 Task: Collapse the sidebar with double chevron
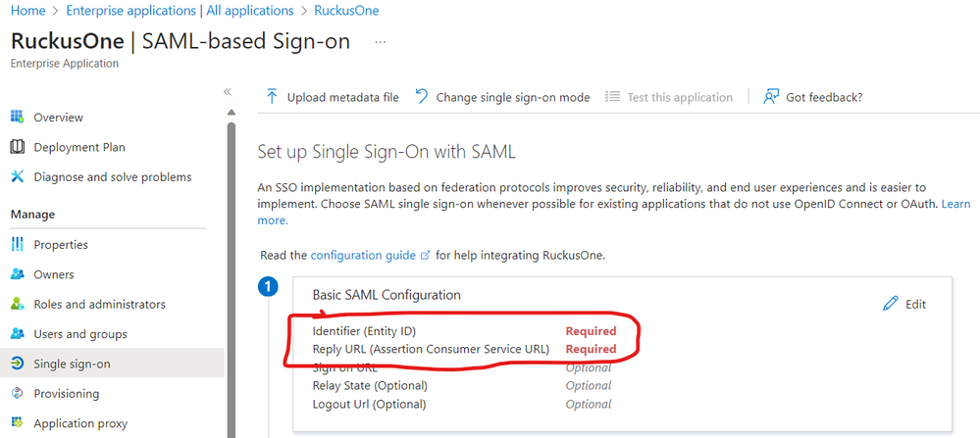(228, 92)
